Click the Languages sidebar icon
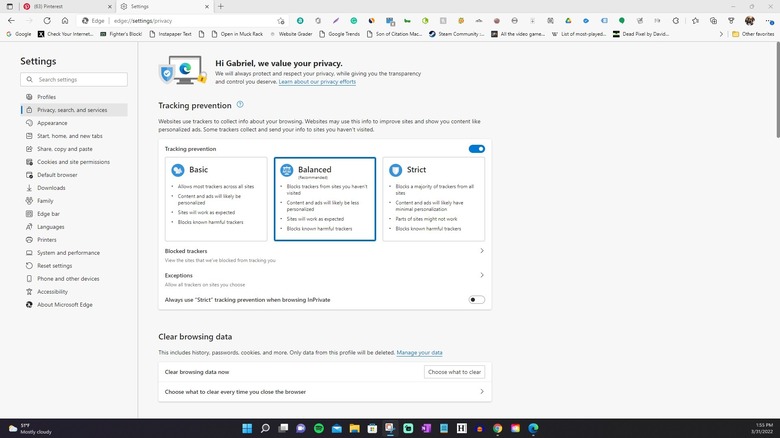780x438 pixels. point(29,226)
